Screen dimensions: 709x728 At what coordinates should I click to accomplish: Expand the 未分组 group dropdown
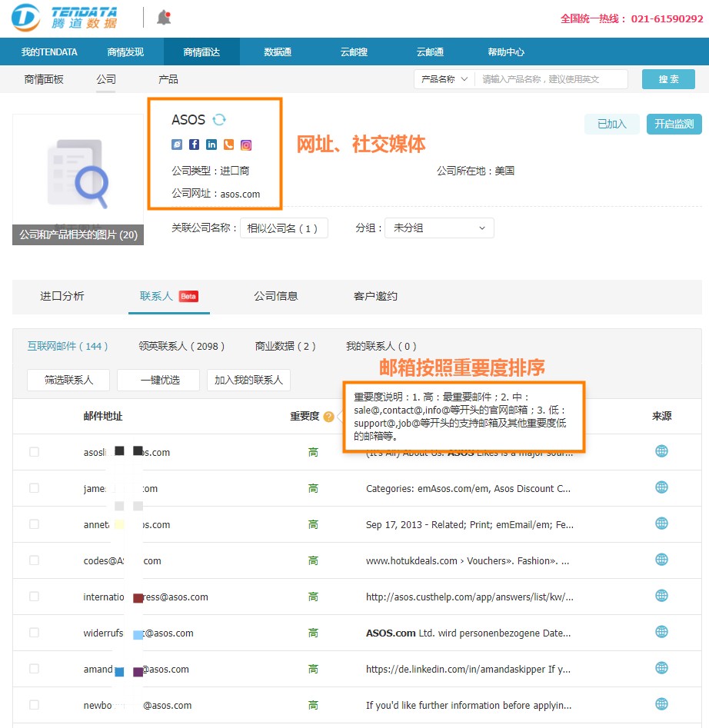439,228
